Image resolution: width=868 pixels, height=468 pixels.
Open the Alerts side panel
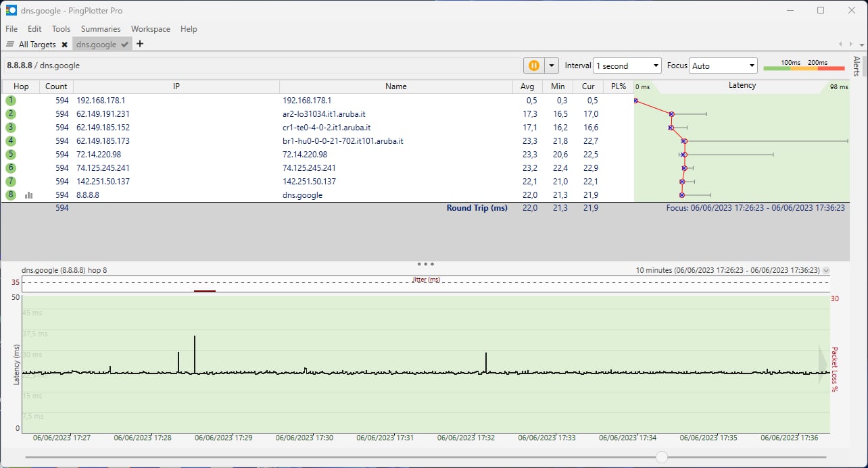pyautogui.click(x=857, y=66)
